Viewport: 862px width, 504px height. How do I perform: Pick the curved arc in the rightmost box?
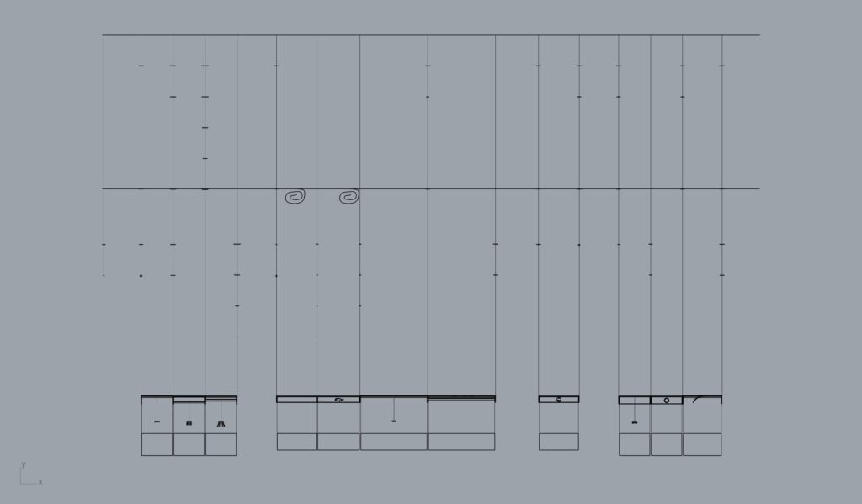click(697, 400)
